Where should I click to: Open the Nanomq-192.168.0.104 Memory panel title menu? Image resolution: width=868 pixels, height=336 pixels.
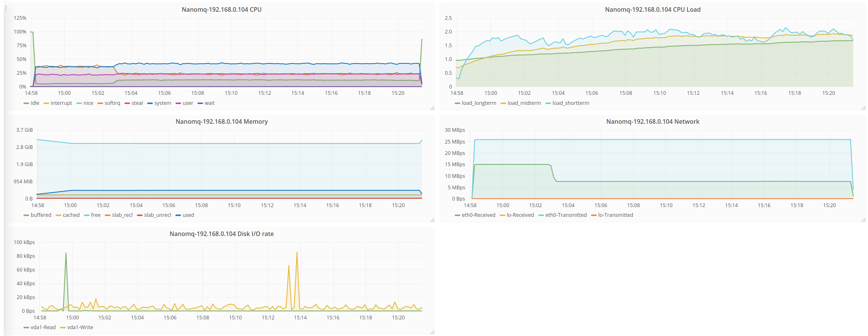222,121
